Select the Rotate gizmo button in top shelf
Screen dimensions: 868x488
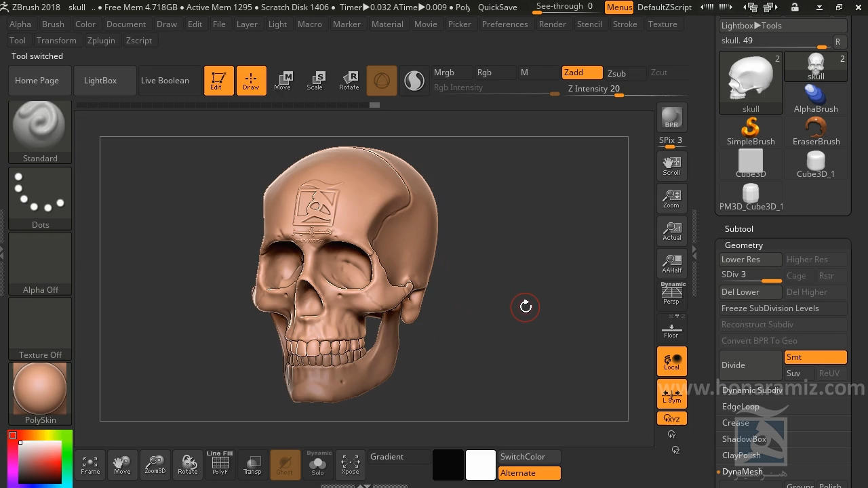349,80
